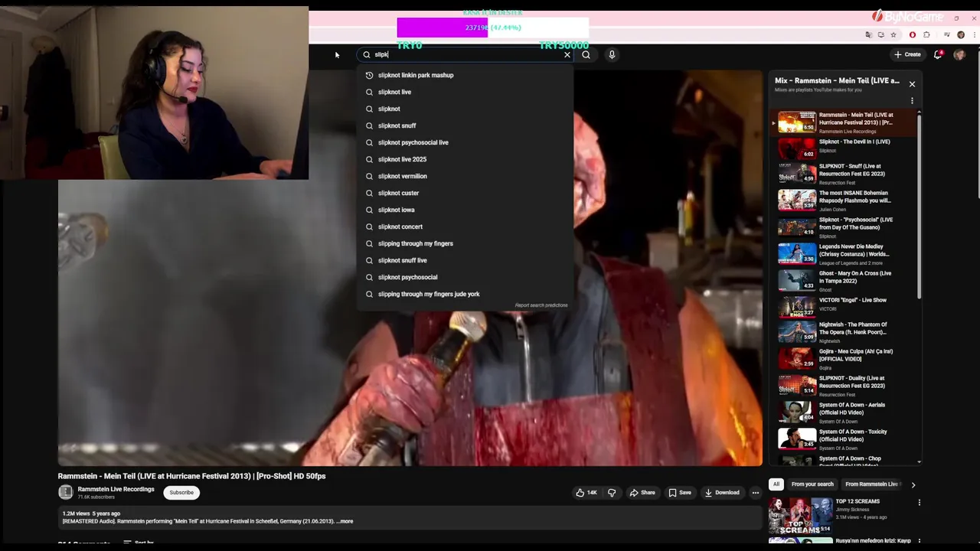Click the Create button
The width and height of the screenshot is (980, 551).
907,54
